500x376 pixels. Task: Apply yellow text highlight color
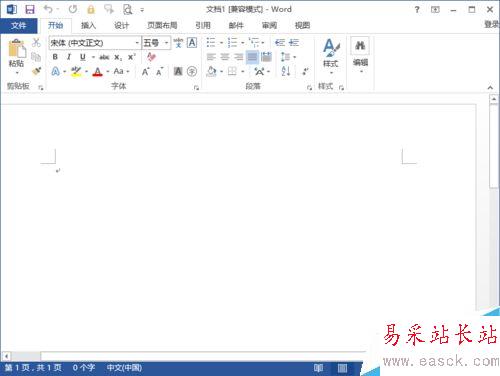76,71
